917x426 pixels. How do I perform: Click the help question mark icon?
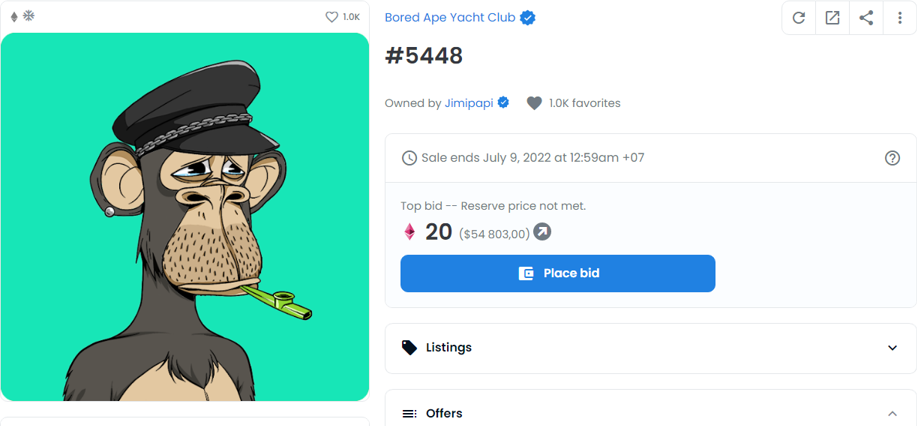pyautogui.click(x=892, y=158)
